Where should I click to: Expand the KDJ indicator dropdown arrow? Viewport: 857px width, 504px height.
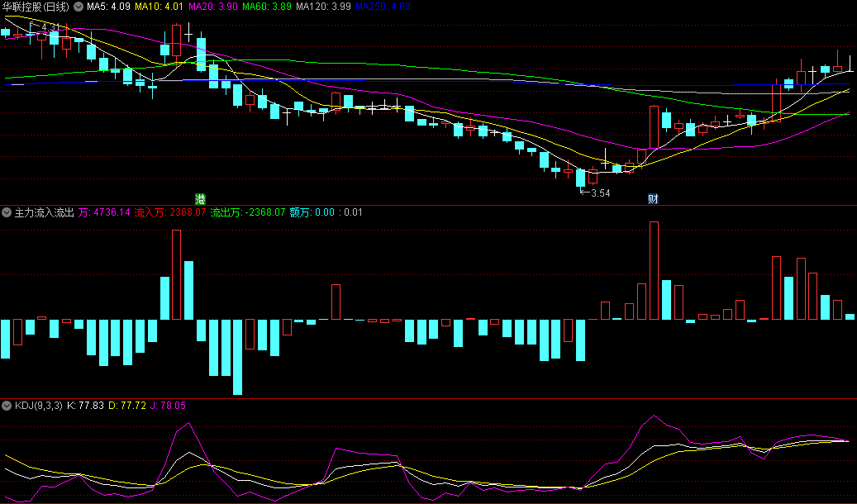click(x=7, y=406)
